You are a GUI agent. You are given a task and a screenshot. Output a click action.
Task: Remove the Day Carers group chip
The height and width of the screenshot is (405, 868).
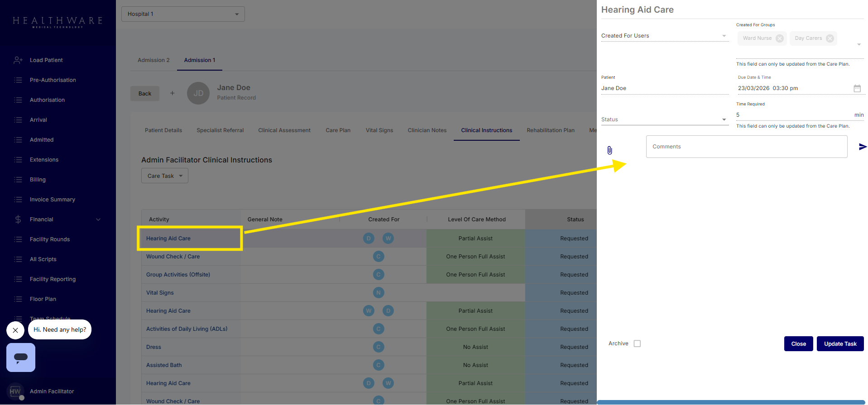(x=830, y=38)
